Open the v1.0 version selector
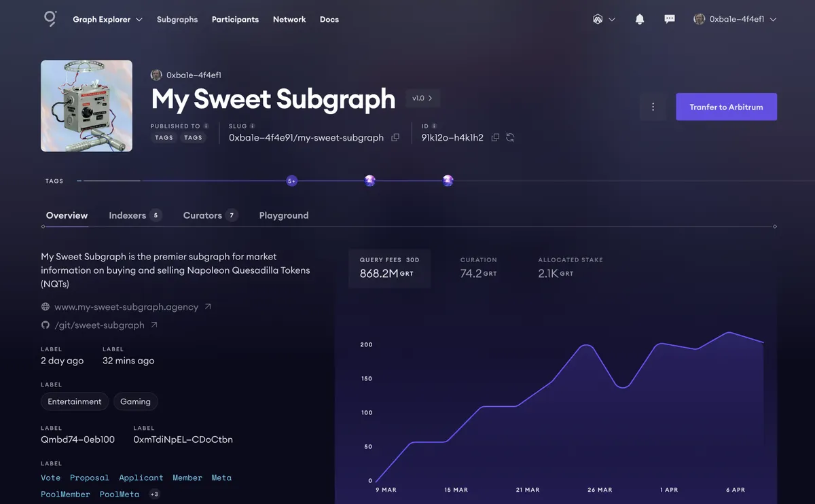Screen dimensions: 815x504 tap(422, 98)
